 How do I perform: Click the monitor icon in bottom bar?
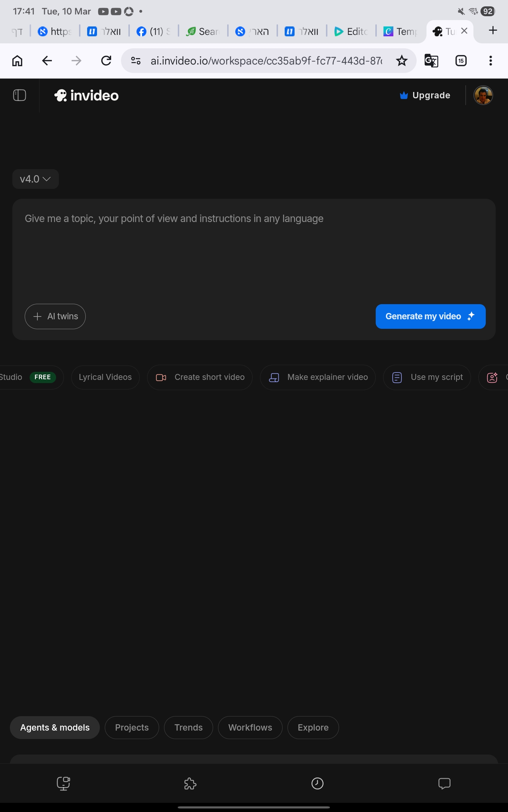click(x=64, y=783)
